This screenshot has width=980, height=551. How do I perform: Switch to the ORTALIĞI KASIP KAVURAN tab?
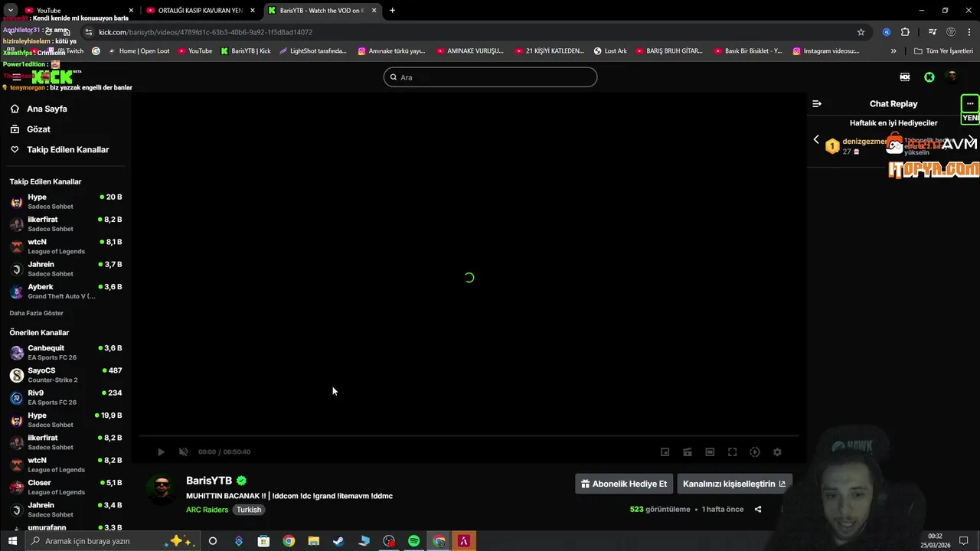pyautogui.click(x=201, y=11)
